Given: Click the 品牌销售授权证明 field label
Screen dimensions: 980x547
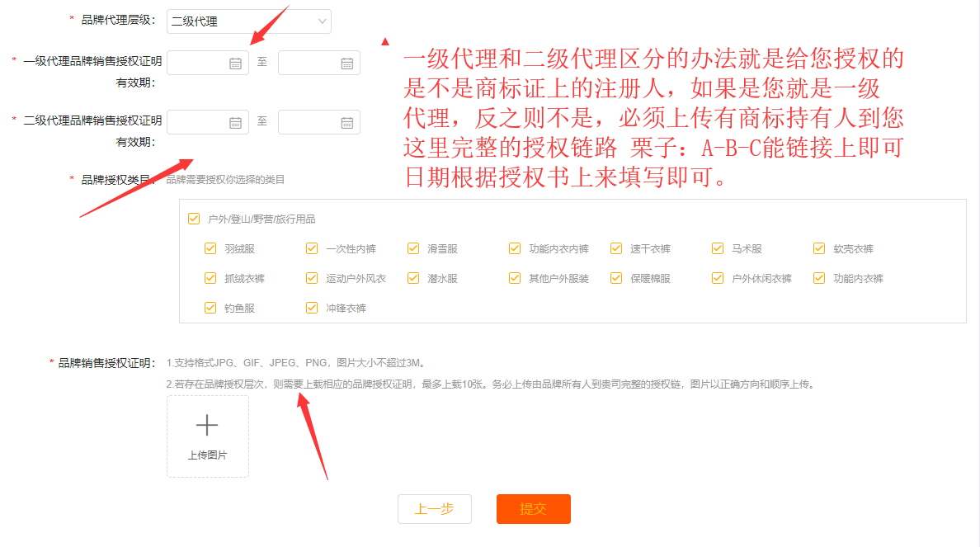Looking at the screenshot, I should 106,362.
